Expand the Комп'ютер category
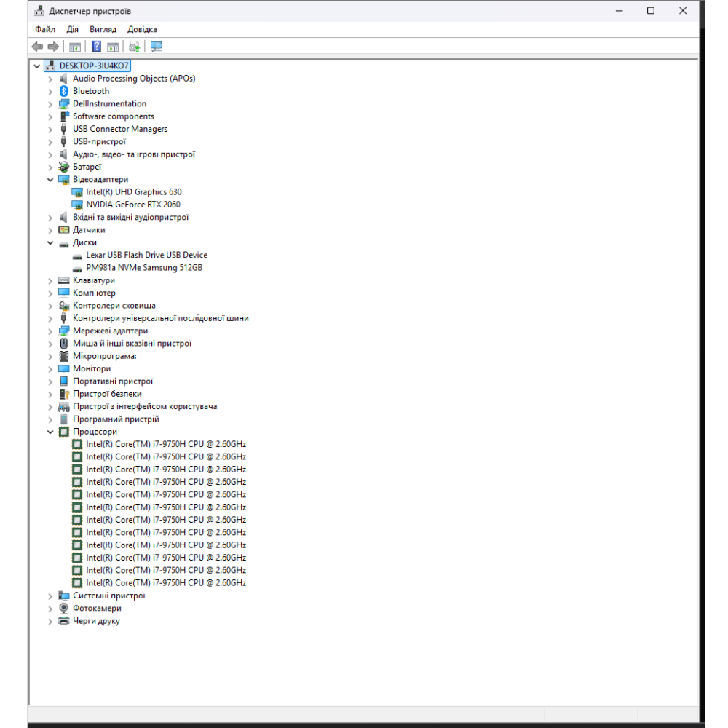728x728 pixels. pyautogui.click(x=51, y=293)
